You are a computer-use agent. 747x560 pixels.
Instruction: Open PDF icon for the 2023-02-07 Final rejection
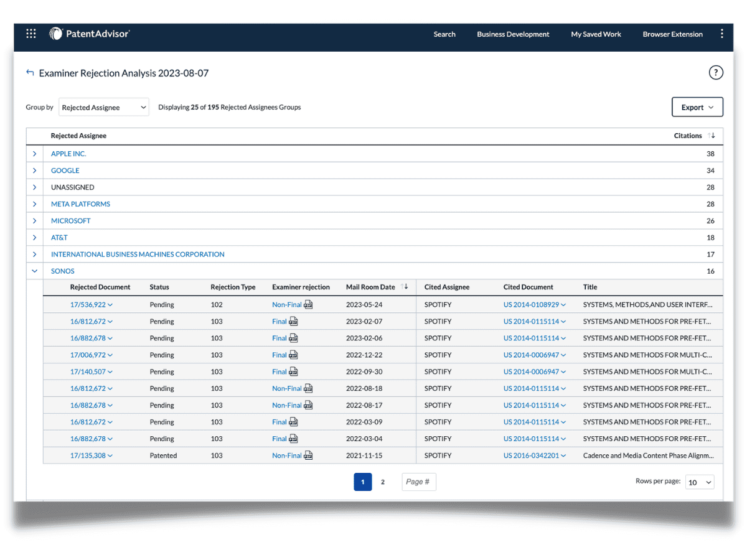tap(293, 322)
